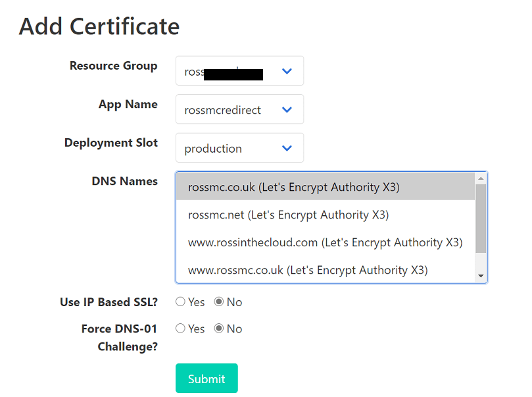Open the App Name dropdown showing rossmcredirect
The height and width of the screenshot is (397, 532).
239,109
